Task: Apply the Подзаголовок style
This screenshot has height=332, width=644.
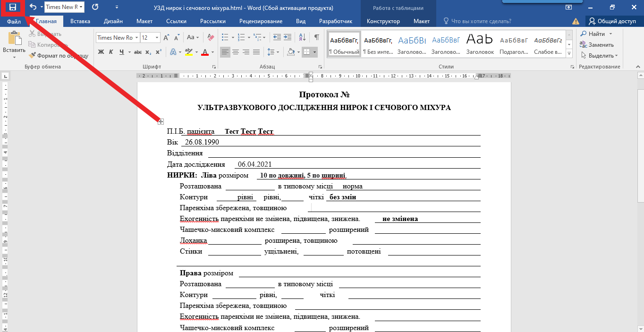Action: pos(514,44)
